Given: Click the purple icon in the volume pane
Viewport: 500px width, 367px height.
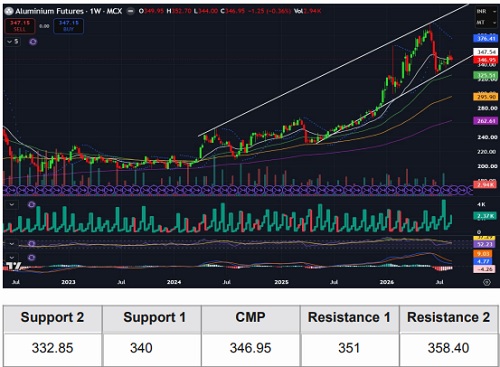Looking at the screenshot, I should (x=32, y=204).
